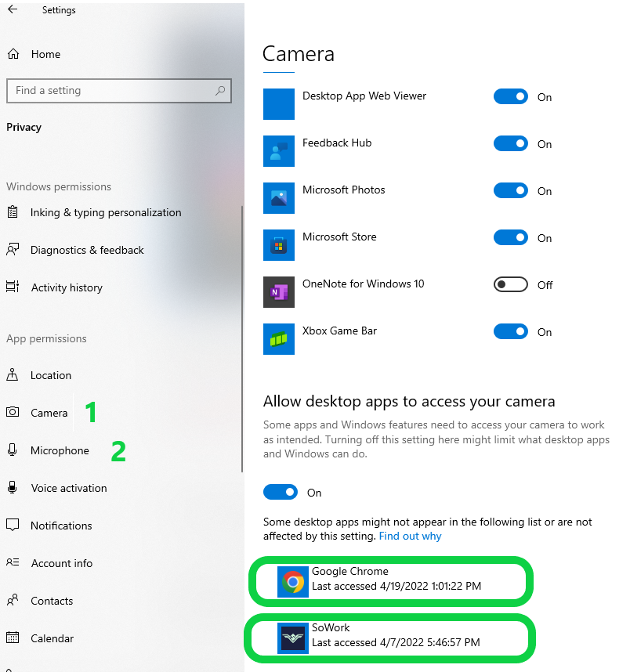The image size is (630, 672).
Task: Click the SoWork last accessed text
Action: (x=396, y=642)
